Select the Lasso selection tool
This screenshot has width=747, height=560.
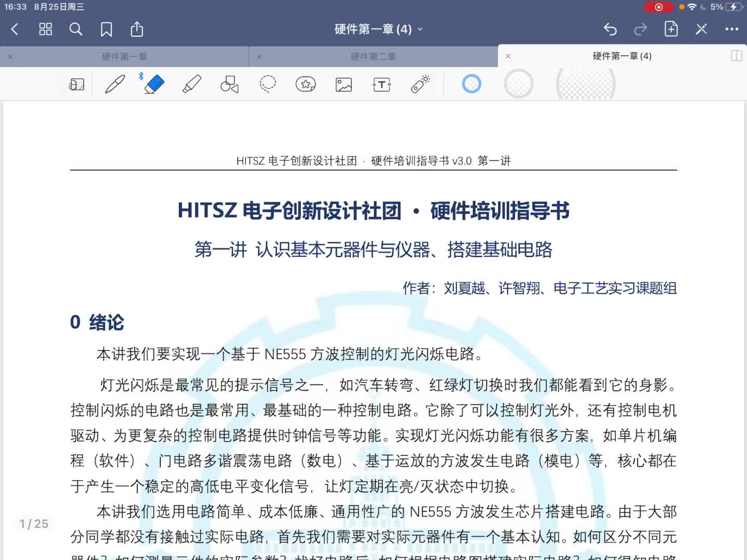click(x=268, y=84)
